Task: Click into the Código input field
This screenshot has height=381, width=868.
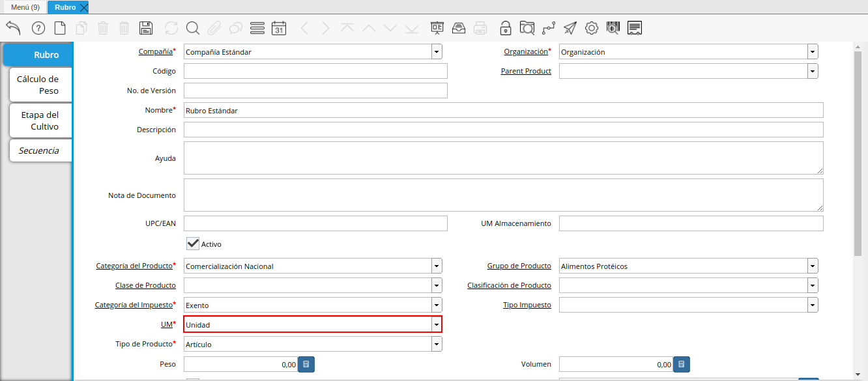Action: pyautogui.click(x=315, y=71)
